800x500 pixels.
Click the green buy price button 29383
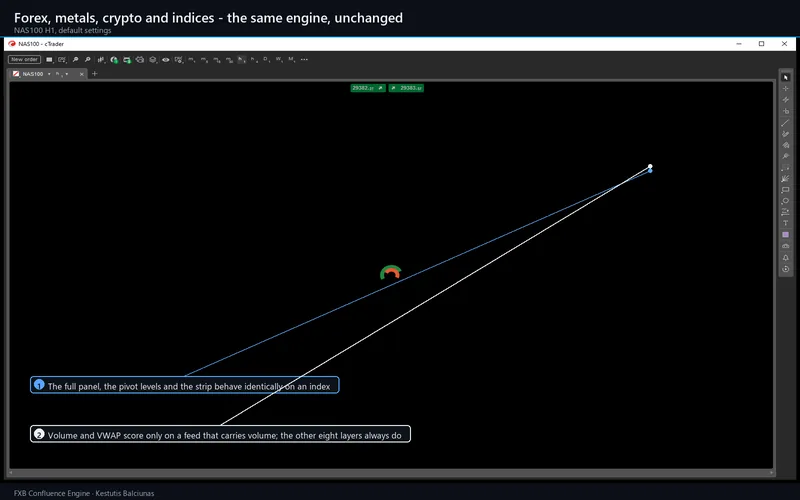(x=406, y=88)
